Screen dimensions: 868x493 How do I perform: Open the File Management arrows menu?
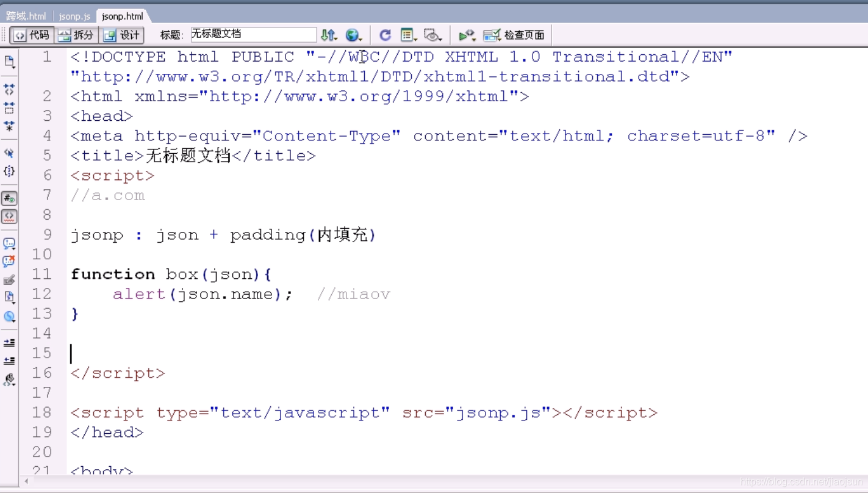point(329,35)
